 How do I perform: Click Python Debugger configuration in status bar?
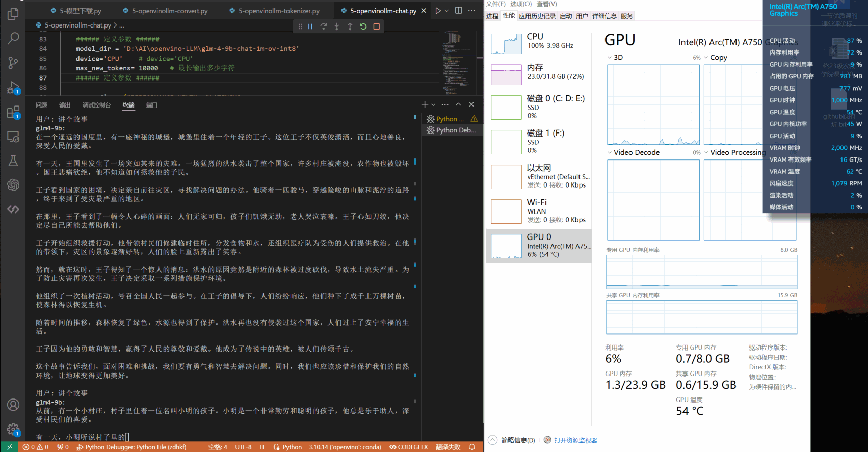131,447
